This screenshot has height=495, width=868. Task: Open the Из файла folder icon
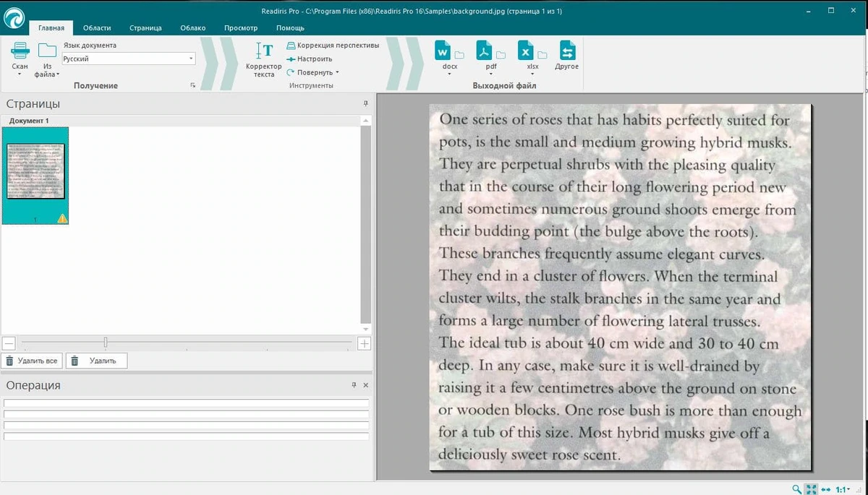click(x=47, y=51)
